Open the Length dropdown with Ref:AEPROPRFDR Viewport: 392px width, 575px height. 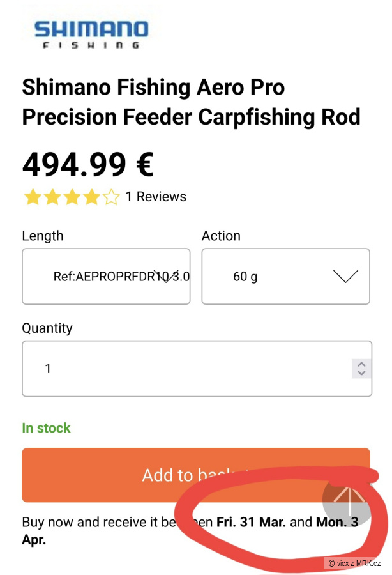(x=106, y=277)
